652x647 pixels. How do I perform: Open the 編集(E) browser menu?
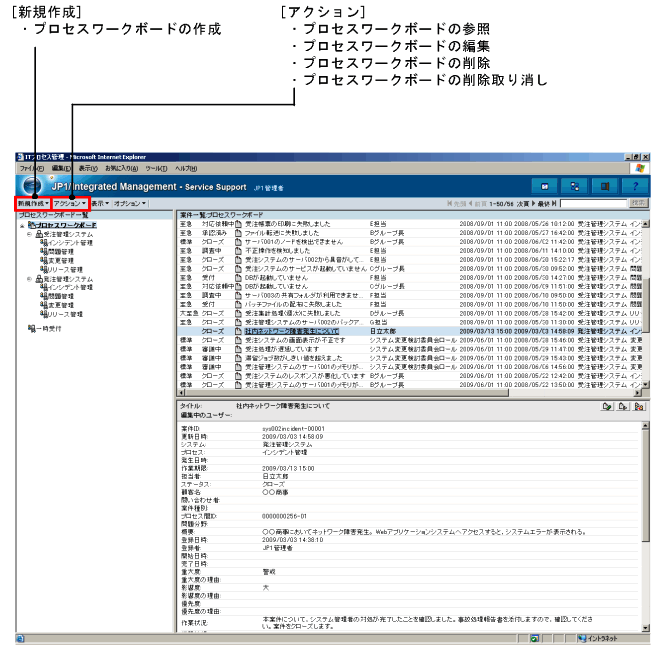61,168
